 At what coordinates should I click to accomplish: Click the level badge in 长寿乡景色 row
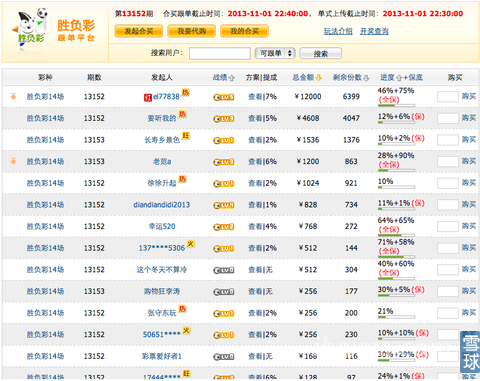click(x=224, y=140)
